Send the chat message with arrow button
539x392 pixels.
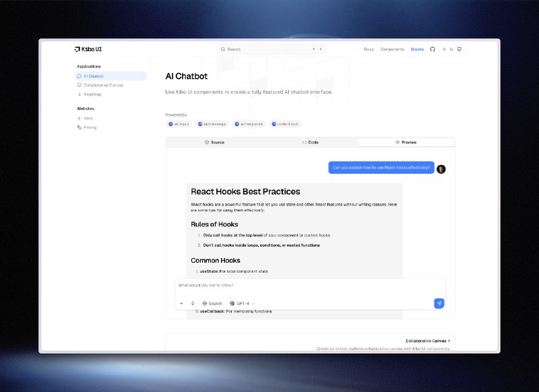pos(439,303)
